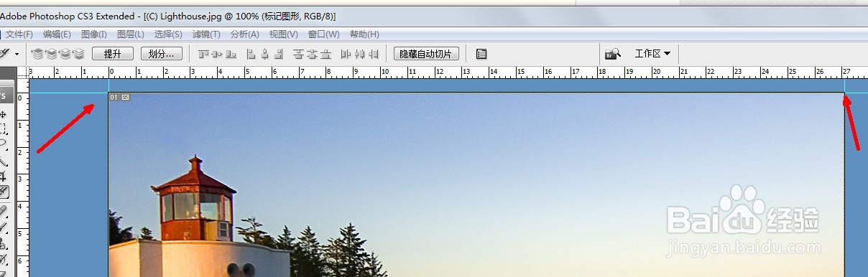Image resolution: width=868 pixels, height=277 pixels.
Task: Align slices by horizontal centers
Action: [x=265, y=54]
